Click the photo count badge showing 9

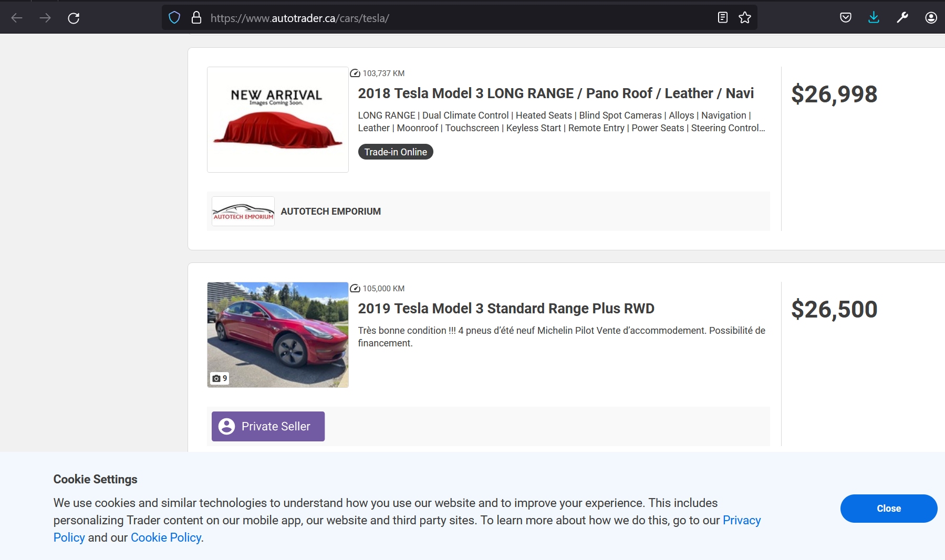pyautogui.click(x=220, y=378)
